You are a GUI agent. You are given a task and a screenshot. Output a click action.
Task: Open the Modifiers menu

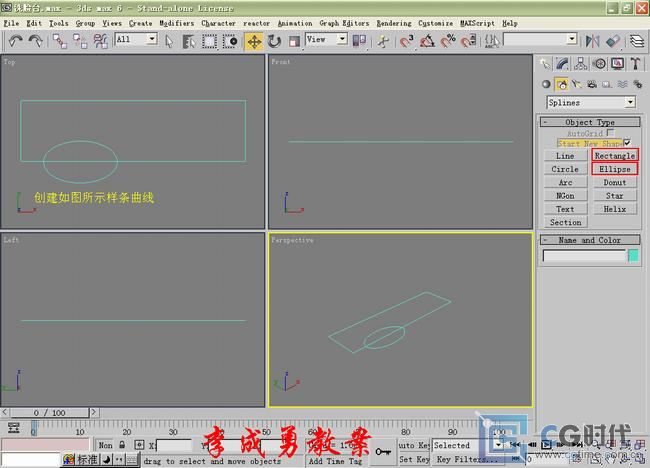[x=177, y=23]
